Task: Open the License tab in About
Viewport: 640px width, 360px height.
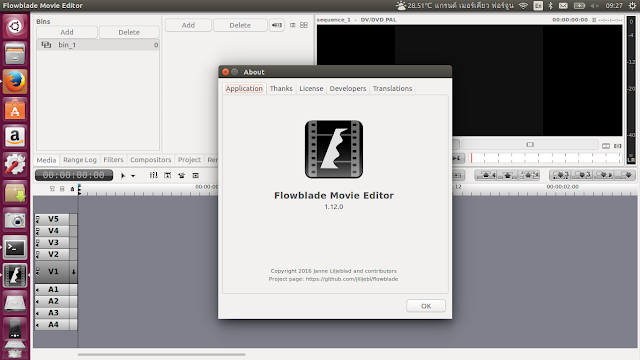Action: coord(311,89)
